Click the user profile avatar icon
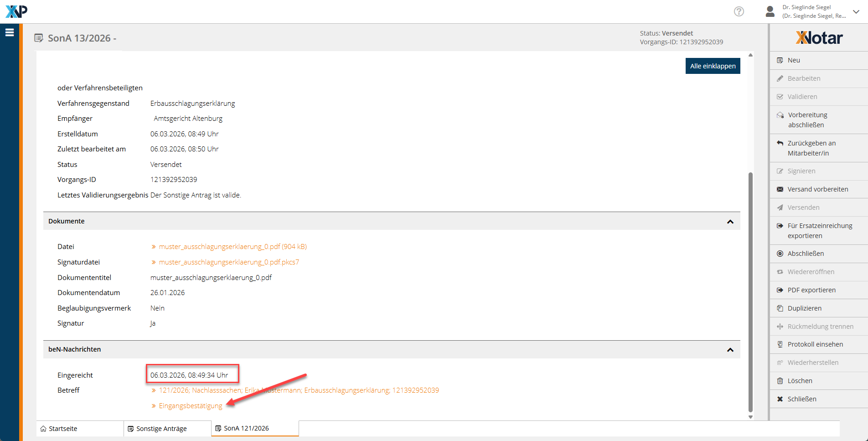The width and height of the screenshot is (868, 441). [770, 11]
